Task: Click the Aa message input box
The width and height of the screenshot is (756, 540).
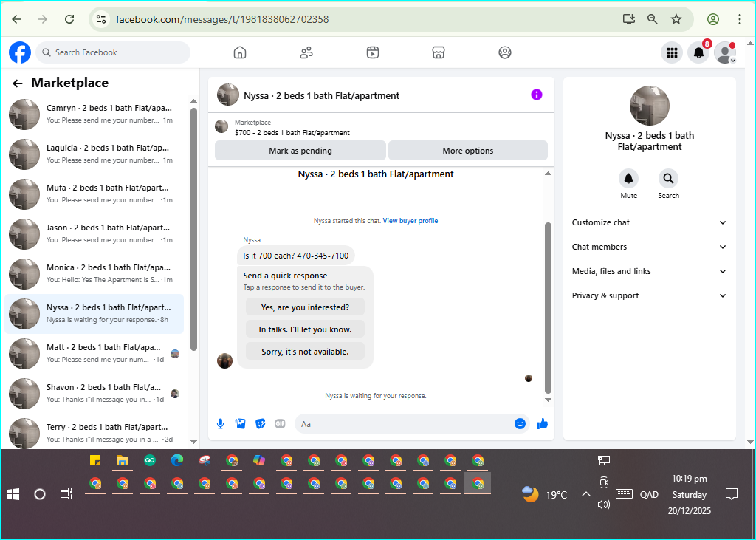Action: 404,424
